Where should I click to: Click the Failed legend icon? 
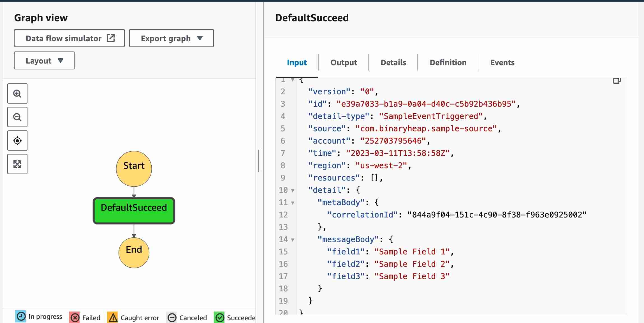pyautogui.click(x=75, y=318)
